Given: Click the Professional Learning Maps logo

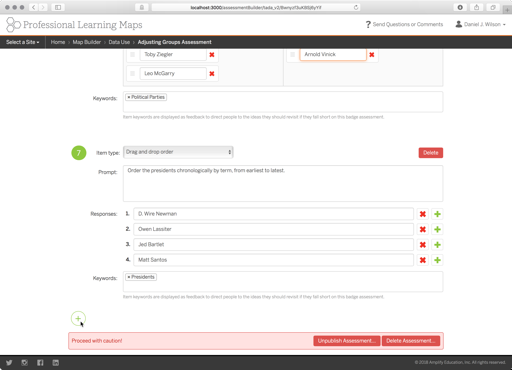Looking at the screenshot, I should pos(74,25).
